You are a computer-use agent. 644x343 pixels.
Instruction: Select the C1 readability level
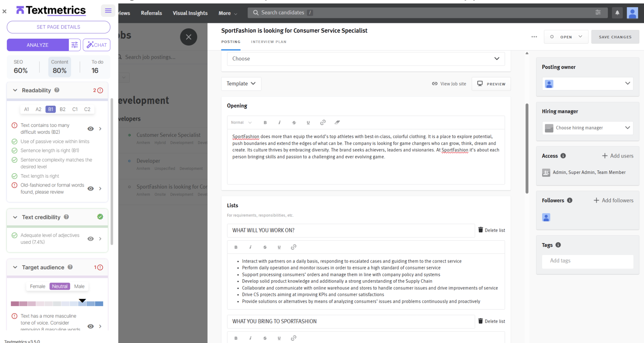(75, 109)
